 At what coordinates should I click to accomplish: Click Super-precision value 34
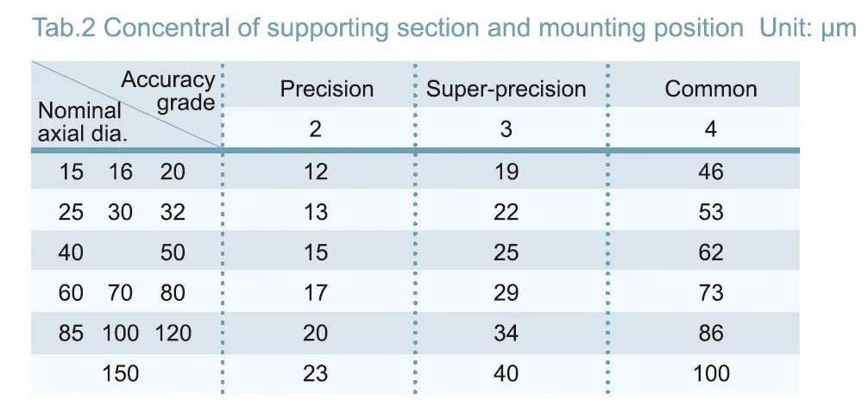506,333
